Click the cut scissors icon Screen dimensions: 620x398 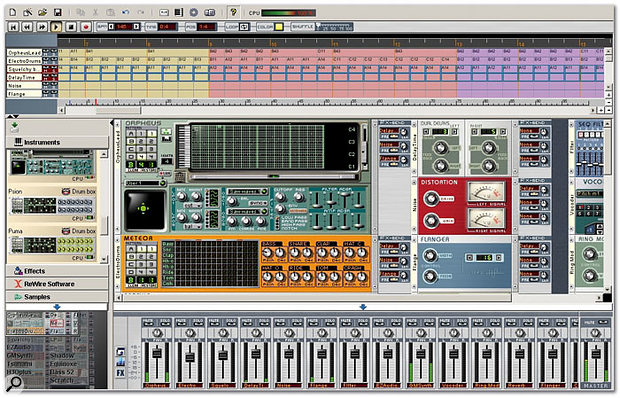point(95,13)
